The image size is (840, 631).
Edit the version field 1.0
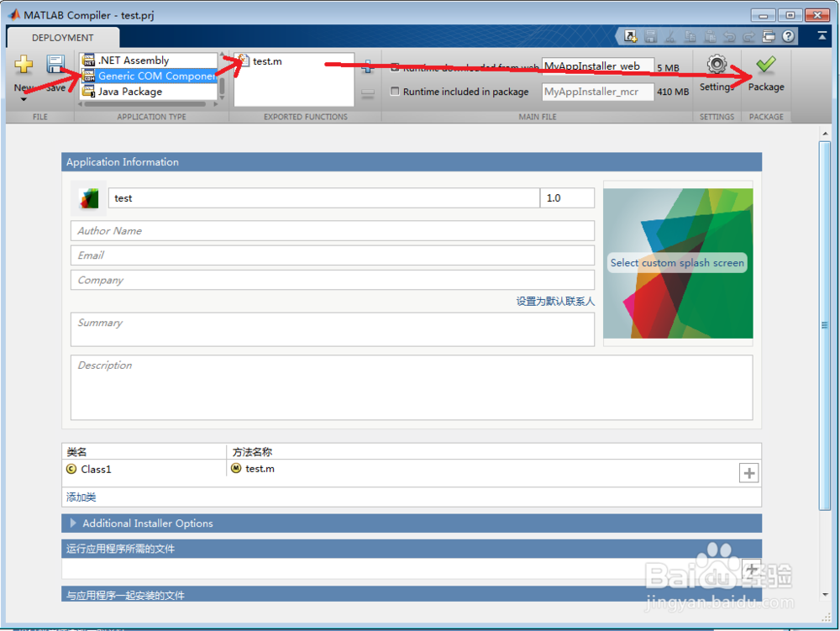567,198
